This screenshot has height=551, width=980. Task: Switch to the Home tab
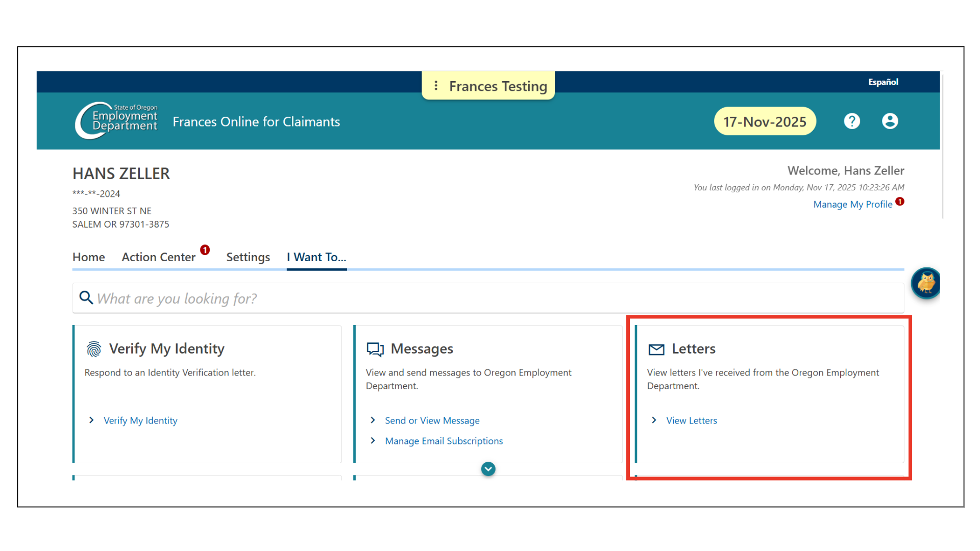[89, 257]
